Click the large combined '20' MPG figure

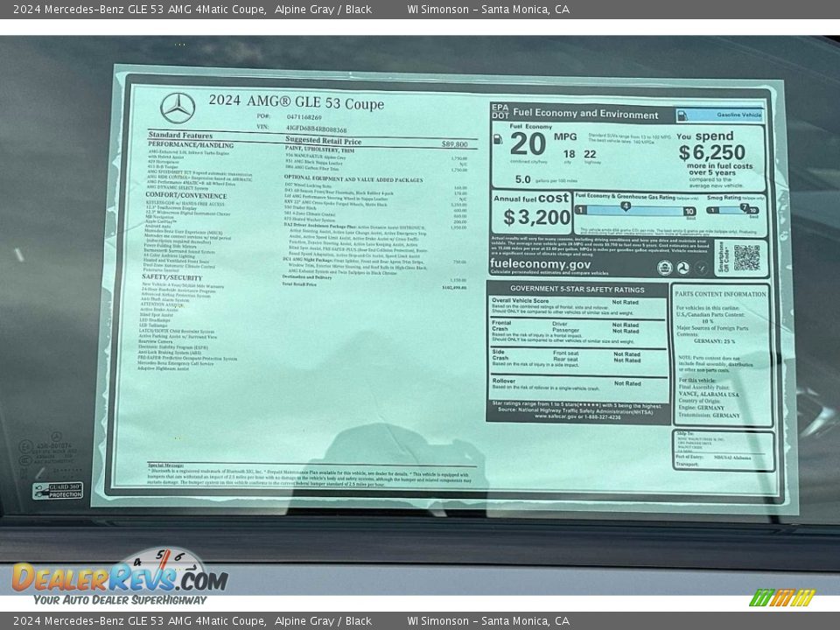click(x=528, y=143)
